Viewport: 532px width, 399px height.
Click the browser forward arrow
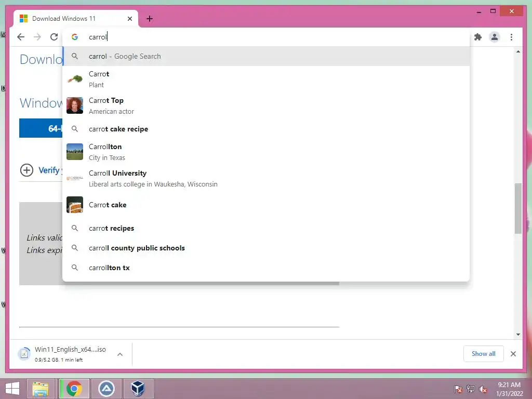pos(37,37)
